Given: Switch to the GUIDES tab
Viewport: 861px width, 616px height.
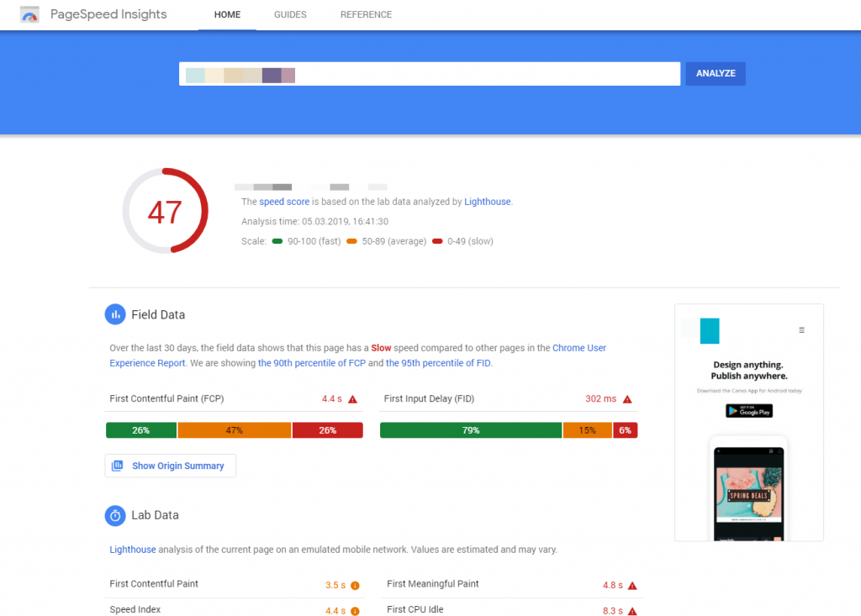Looking at the screenshot, I should [290, 14].
